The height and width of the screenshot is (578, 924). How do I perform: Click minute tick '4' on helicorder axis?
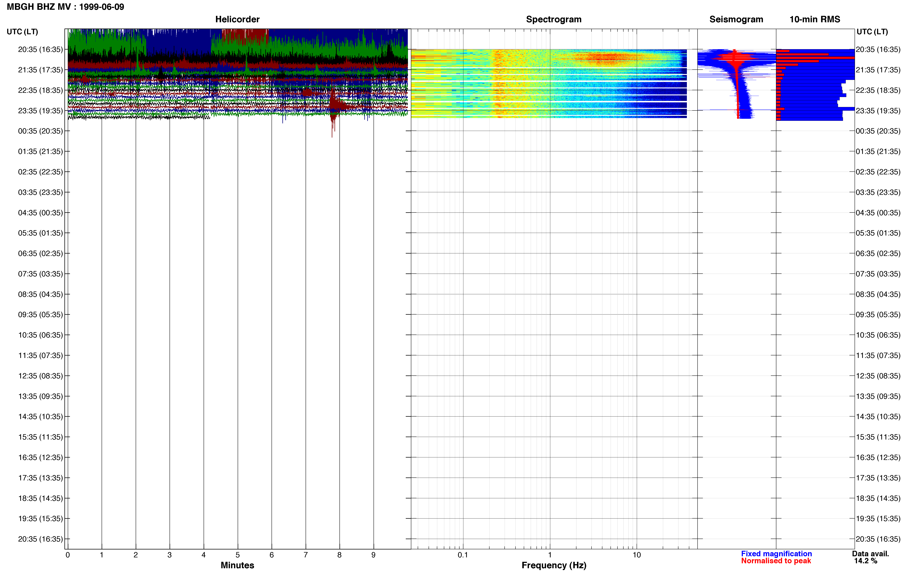tap(204, 555)
